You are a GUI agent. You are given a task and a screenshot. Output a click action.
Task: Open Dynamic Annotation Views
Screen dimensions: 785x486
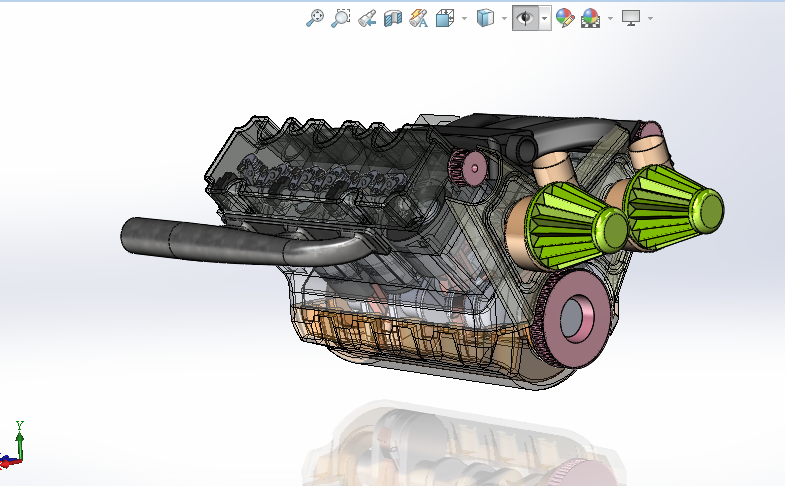coord(419,19)
